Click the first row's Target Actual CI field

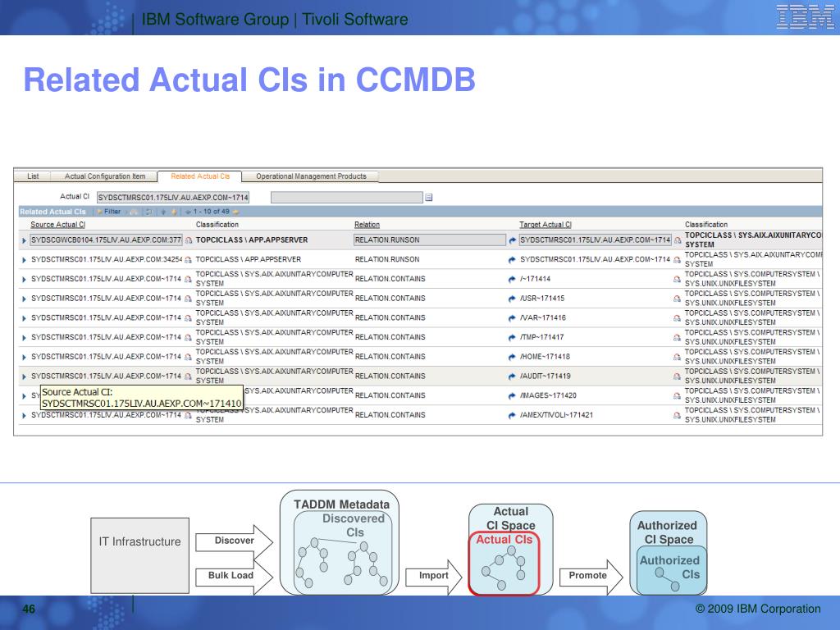tap(596, 240)
